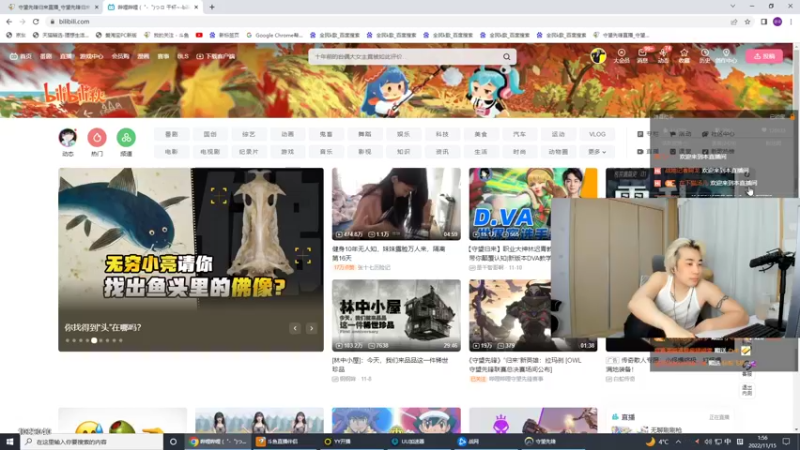The height and width of the screenshot is (450, 800).
Task: Click the 守望先锋 归来新英雄 title link
Action: 524,364
